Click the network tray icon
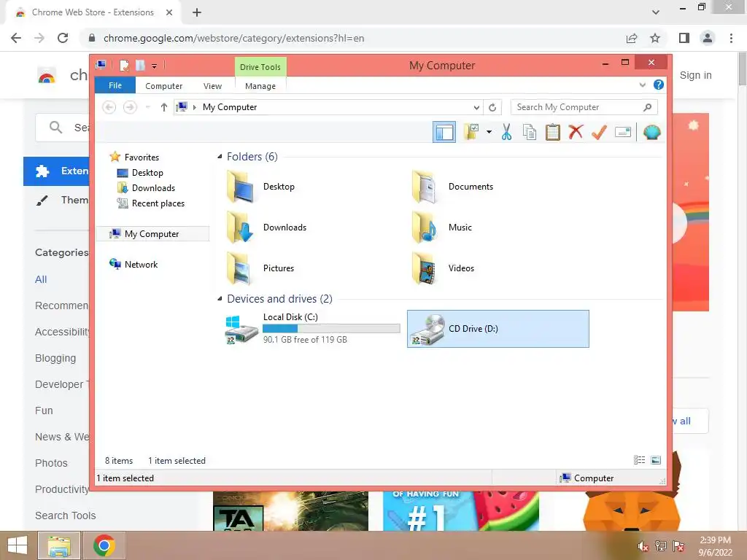 coord(661,546)
